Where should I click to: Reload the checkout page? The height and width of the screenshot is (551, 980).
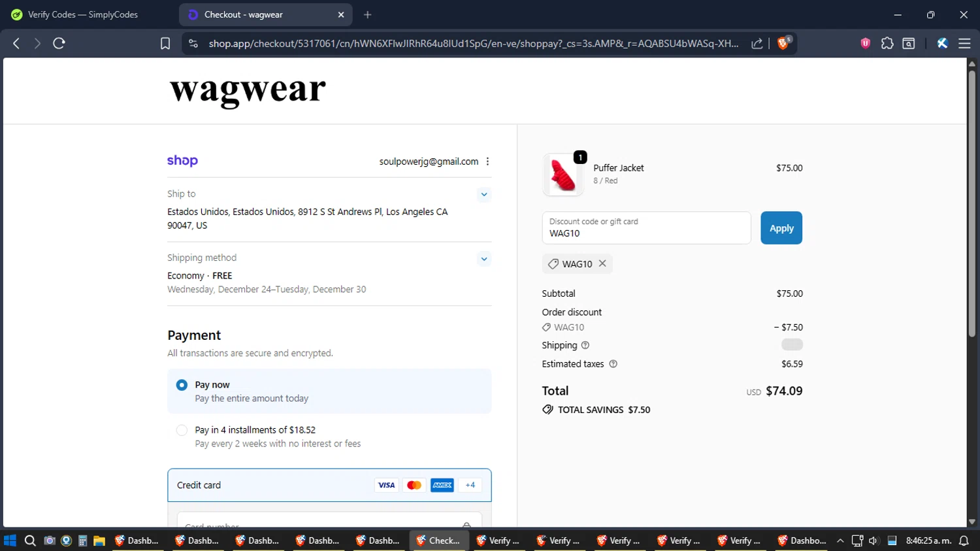[x=59, y=43]
